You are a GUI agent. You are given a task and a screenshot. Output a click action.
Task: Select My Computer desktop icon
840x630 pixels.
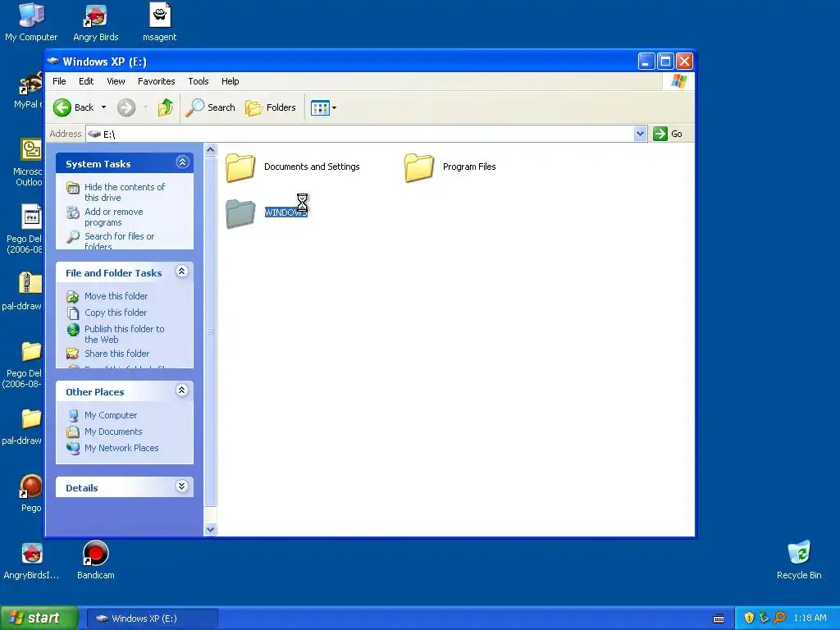point(31,22)
